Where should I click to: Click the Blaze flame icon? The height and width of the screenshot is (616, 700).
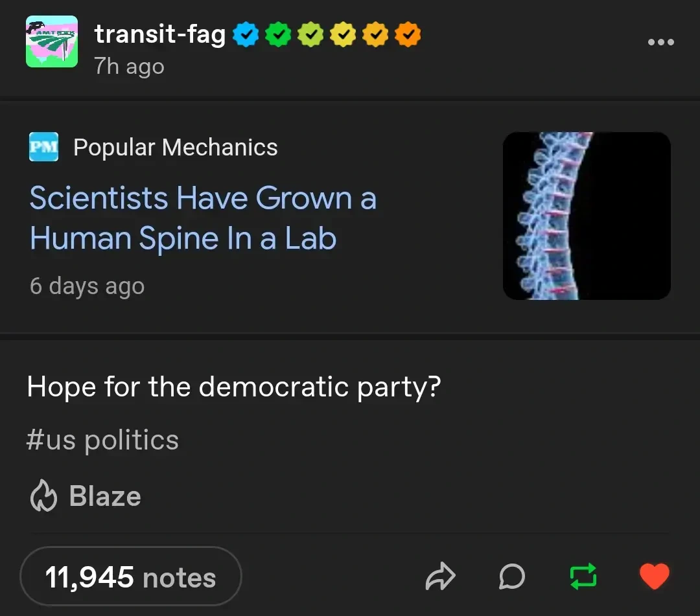[44, 497]
